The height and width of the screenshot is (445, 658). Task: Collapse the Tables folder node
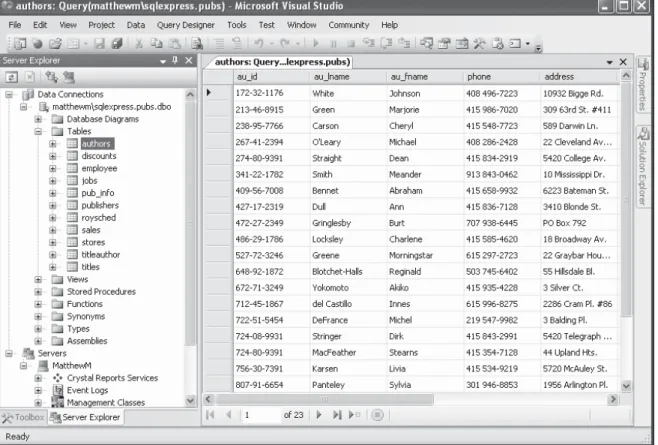pyautogui.click(x=38, y=131)
